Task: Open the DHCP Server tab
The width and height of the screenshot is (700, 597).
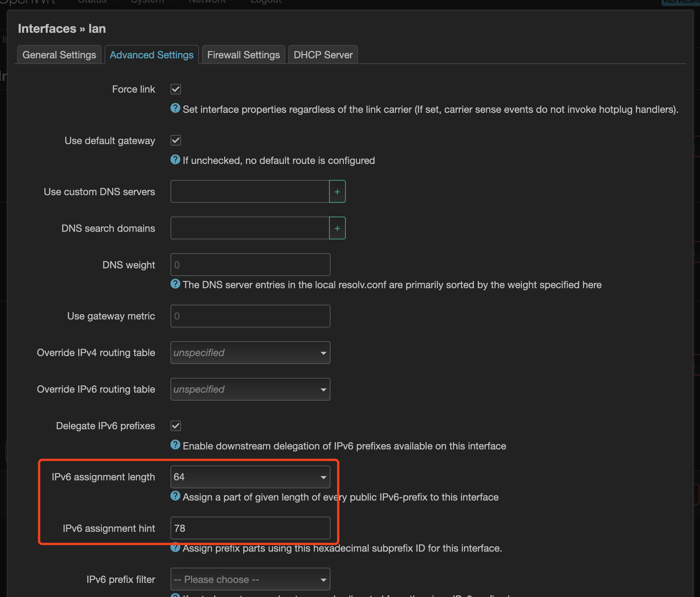Action: [x=323, y=55]
